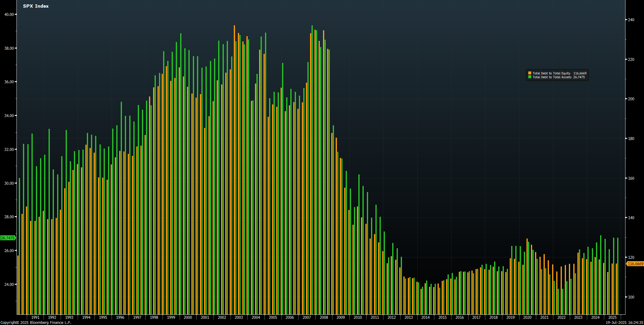Click the 40.00 tick label on left axis

(x=9, y=14)
